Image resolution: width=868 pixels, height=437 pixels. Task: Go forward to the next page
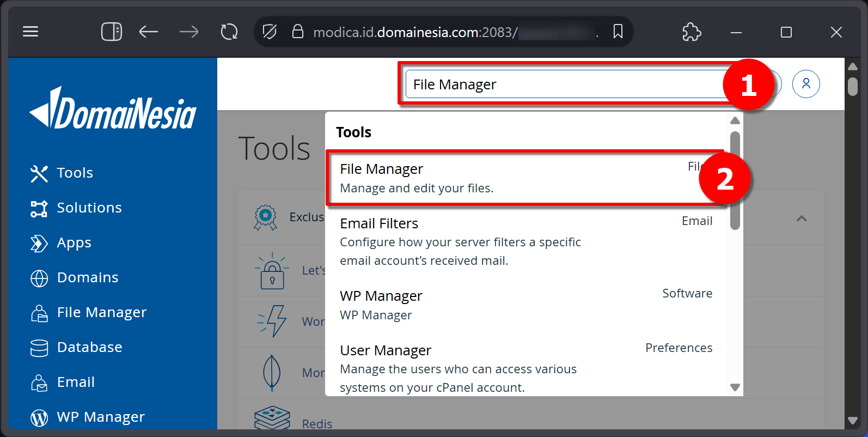coord(189,32)
